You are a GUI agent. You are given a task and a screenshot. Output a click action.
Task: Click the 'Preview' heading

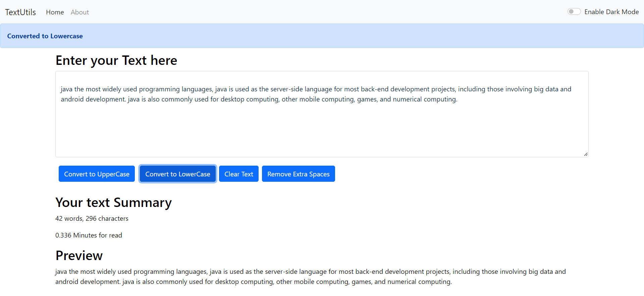[79, 256]
